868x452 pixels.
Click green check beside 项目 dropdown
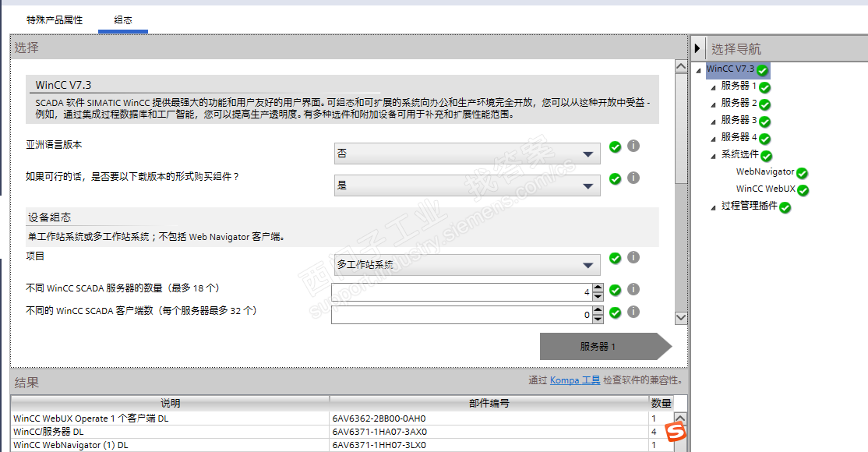tap(615, 258)
